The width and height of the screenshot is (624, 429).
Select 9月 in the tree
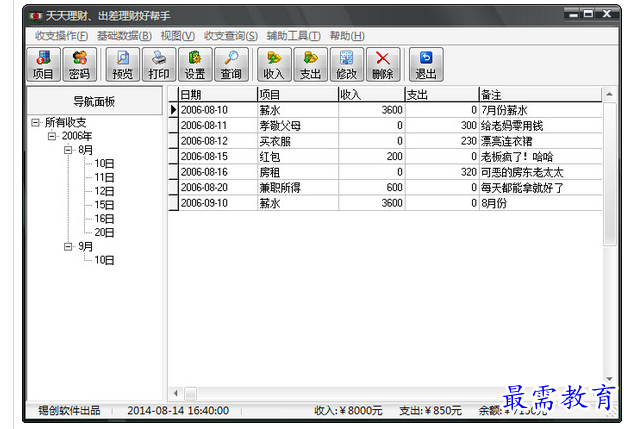[x=86, y=247]
